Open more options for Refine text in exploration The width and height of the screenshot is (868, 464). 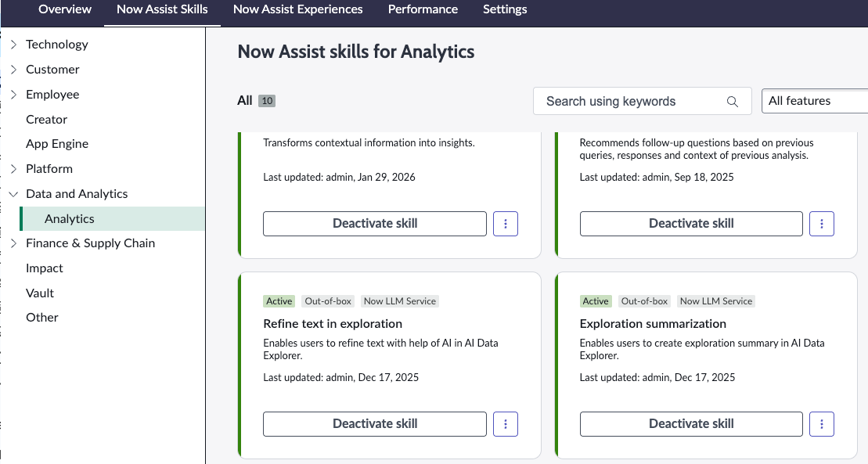pos(506,424)
